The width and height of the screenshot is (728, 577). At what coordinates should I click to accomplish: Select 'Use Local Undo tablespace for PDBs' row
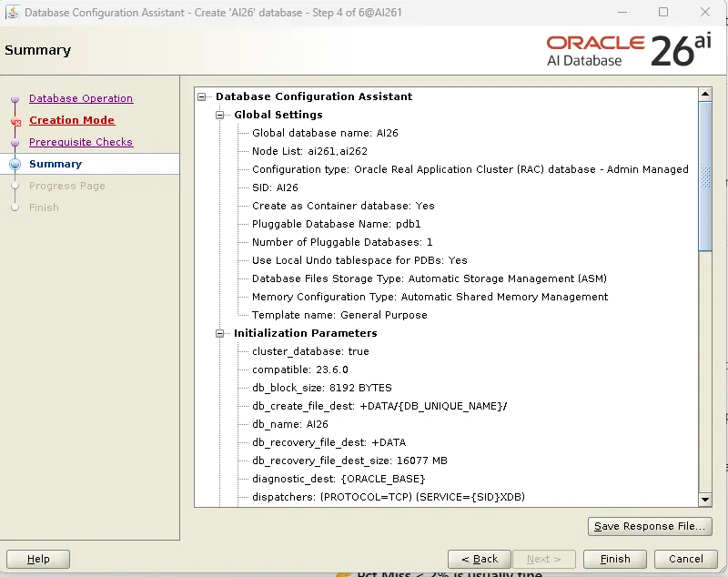tap(359, 260)
